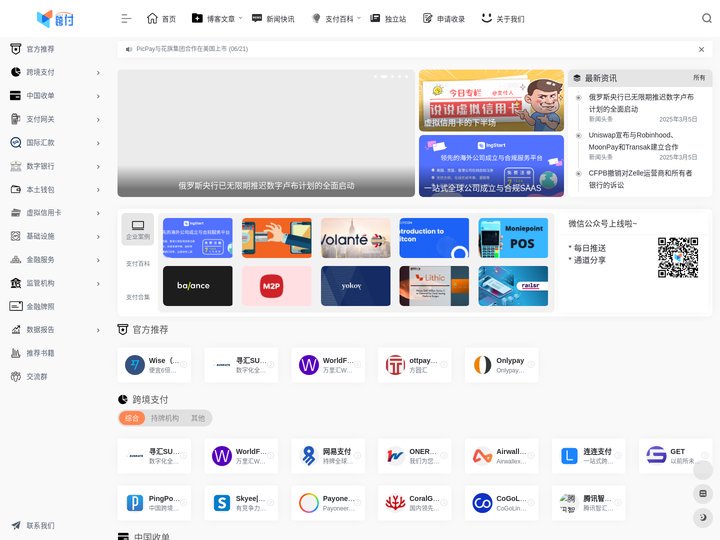Open 新闻快讯 menu item
Screen dimensions: 720x540
[x=273, y=19]
